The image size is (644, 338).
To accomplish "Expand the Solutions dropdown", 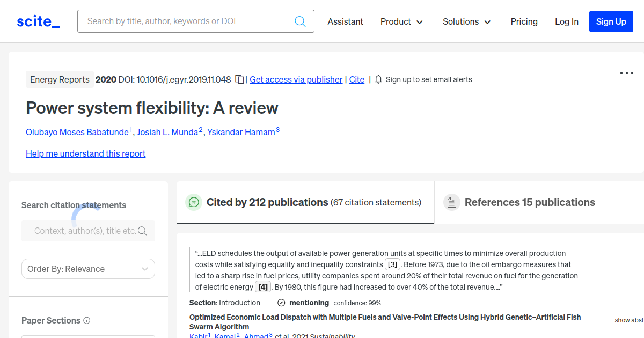I will tap(466, 21).
